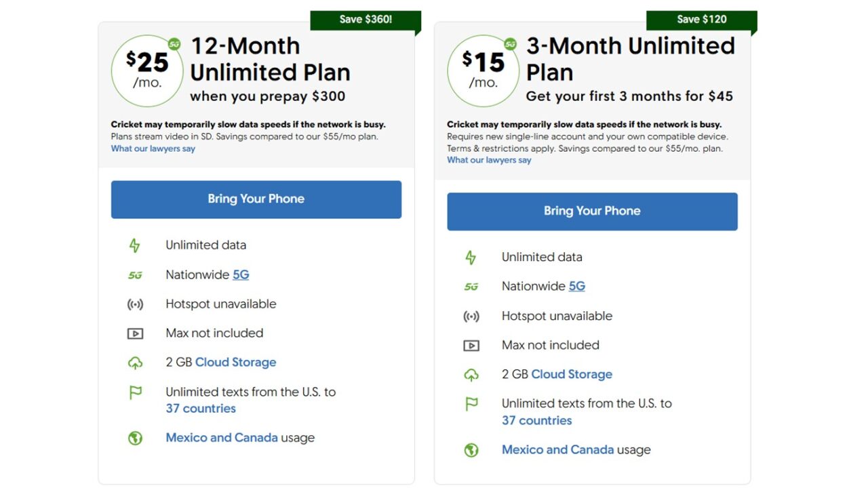Click the Save $360! banner
Image resolution: width=868 pixels, height=488 pixels.
click(365, 20)
